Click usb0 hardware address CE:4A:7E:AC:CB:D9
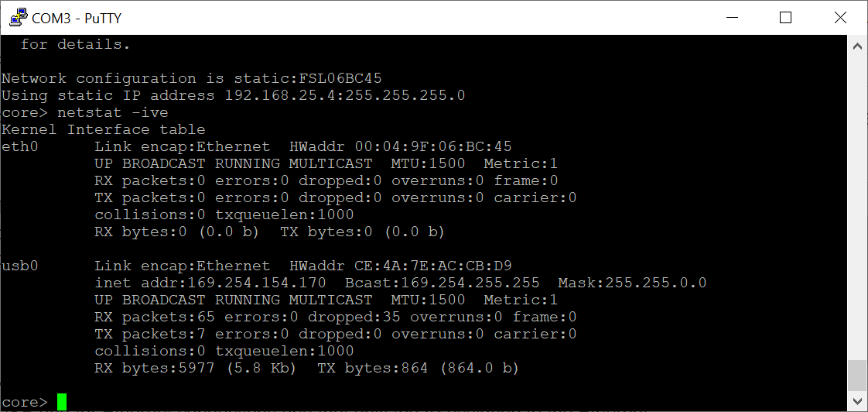This screenshot has width=868, height=412. pos(433,266)
